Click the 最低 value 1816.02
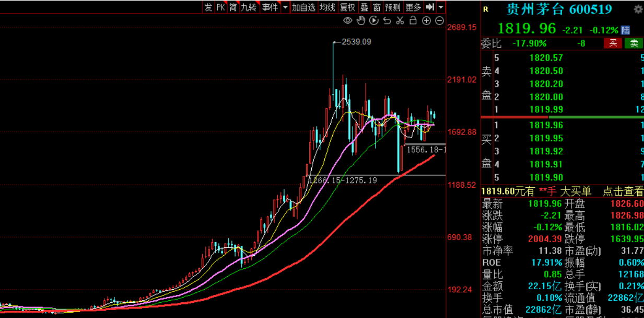The height and width of the screenshot is (318, 644). pyautogui.click(x=626, y=228)
